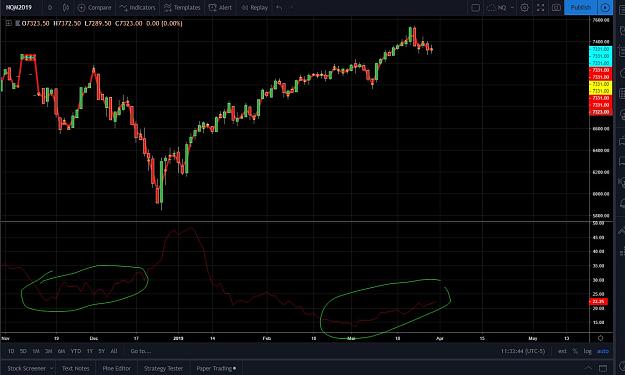
Task: Open the Paper Trading tab
Action: click(216, 369)
